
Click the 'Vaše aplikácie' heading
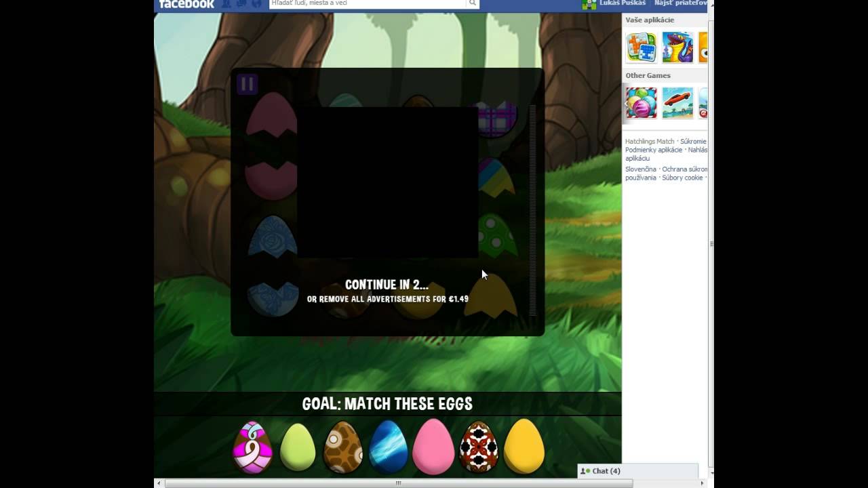650,20
